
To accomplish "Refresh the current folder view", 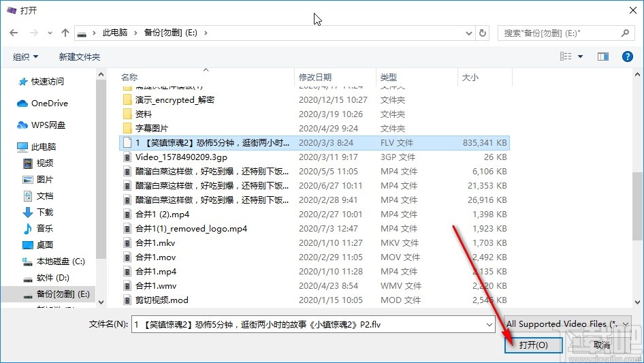I will click(483, 33).
